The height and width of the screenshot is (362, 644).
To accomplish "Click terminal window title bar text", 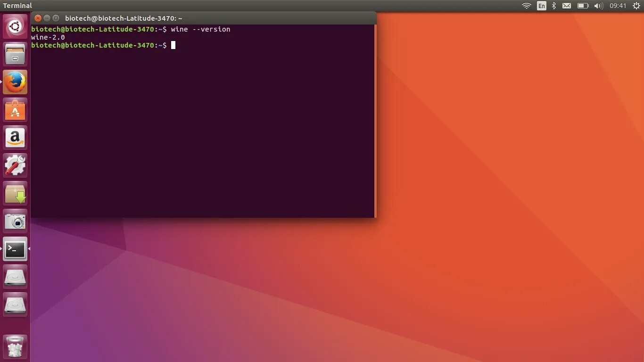I will coord(124,18).
